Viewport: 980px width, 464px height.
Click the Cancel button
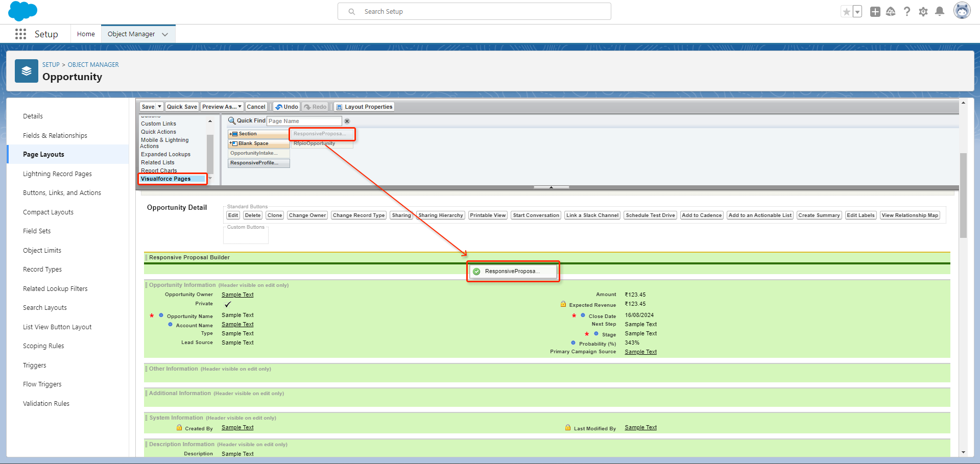point(256,107)
